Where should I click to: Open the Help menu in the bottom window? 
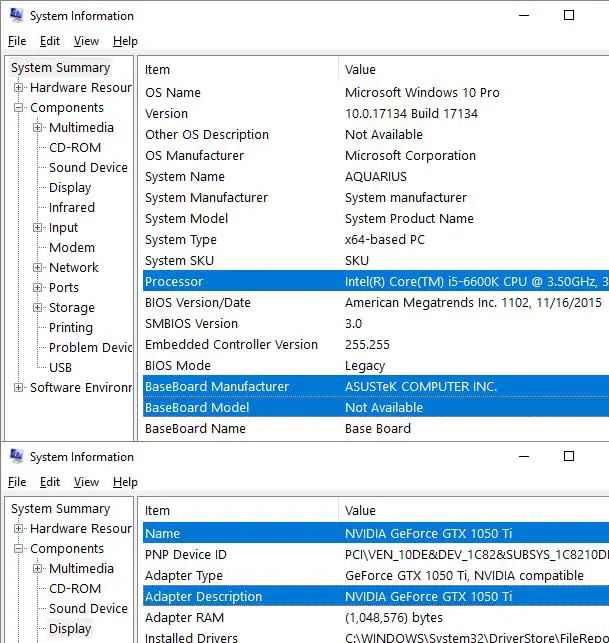125,482
